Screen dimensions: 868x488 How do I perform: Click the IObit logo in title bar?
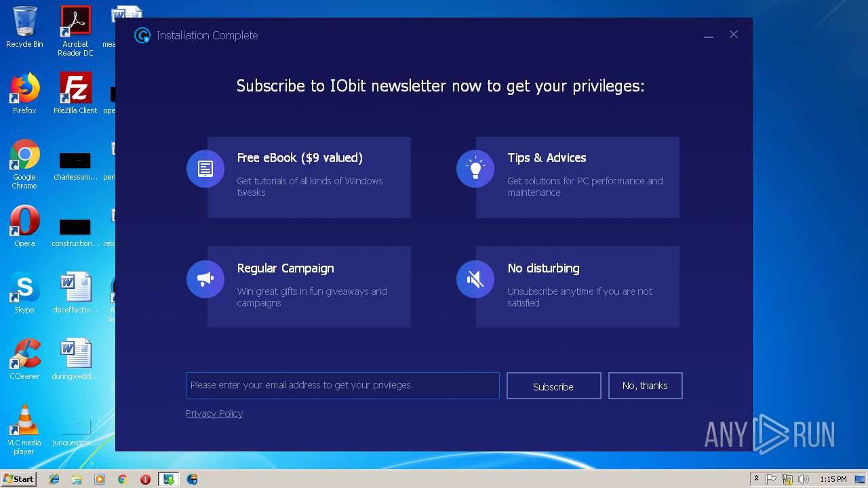point(142,35)
